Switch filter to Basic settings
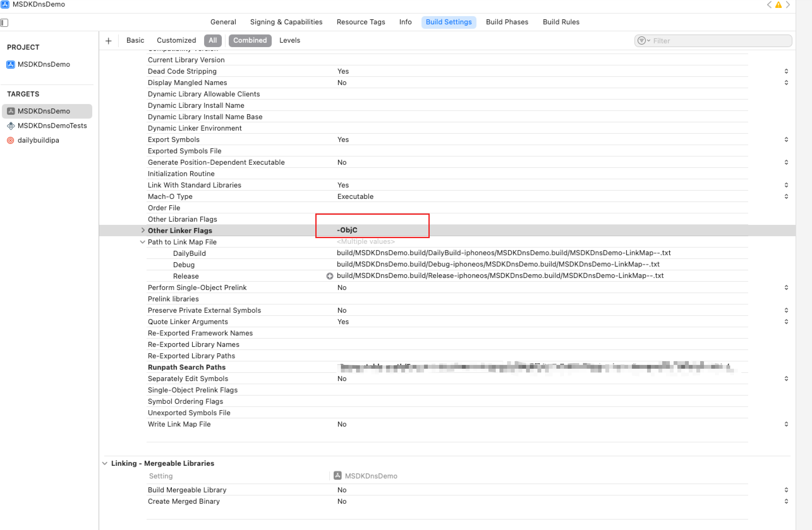This screenshot has width=812, height=530. tap(135, 40)
